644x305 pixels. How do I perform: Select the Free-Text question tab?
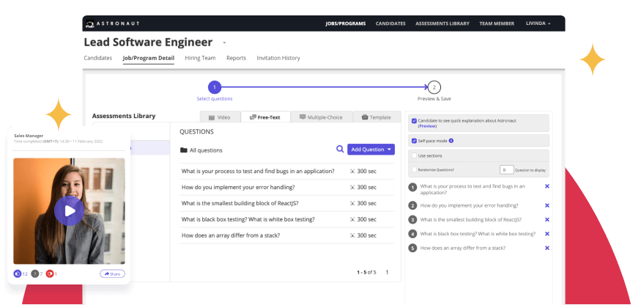tap(265, 117)
